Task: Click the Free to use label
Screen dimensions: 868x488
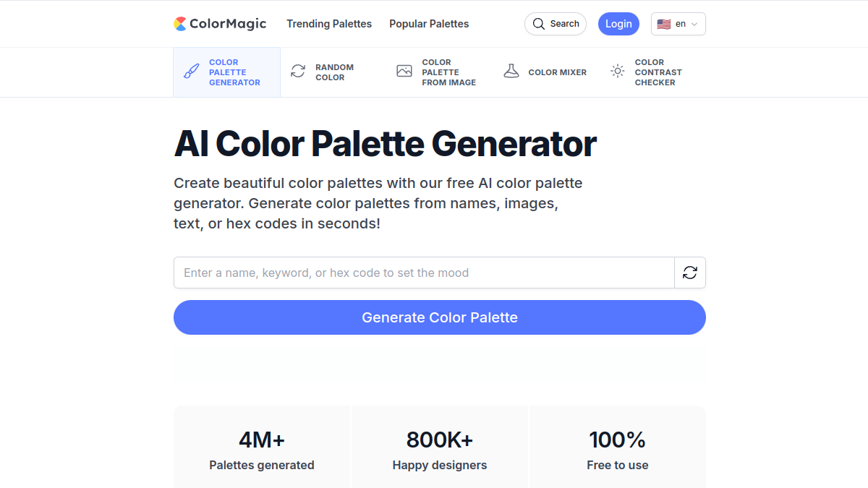Action: pos(618,465)
